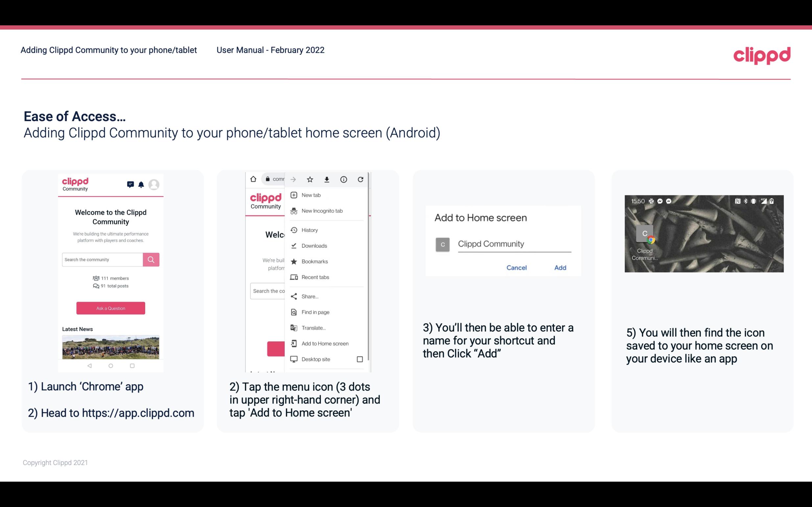Screen dimensions: 812x507
Task: Click the New Incognito tab menu option
Action: click(322, 210)
